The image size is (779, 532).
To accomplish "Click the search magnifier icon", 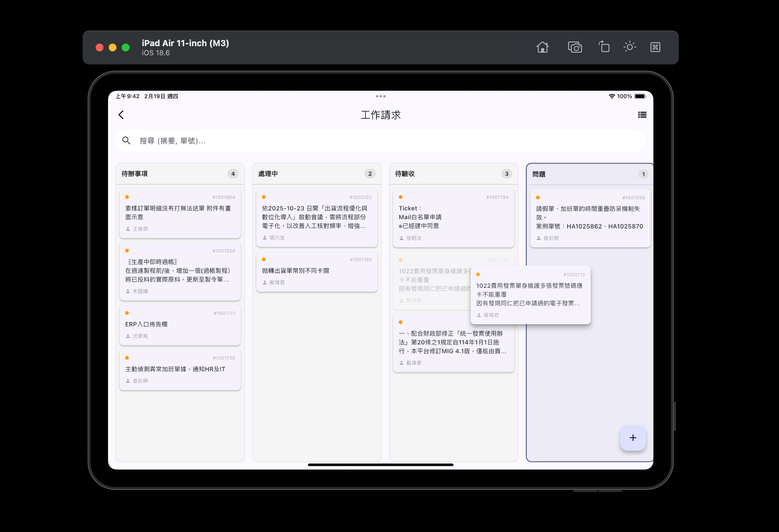I will pos(126,141).
